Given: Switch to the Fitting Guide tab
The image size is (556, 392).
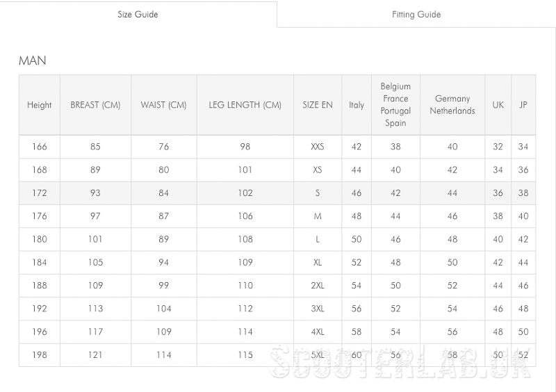Looking at the screenshot, I should coord(416,15).
